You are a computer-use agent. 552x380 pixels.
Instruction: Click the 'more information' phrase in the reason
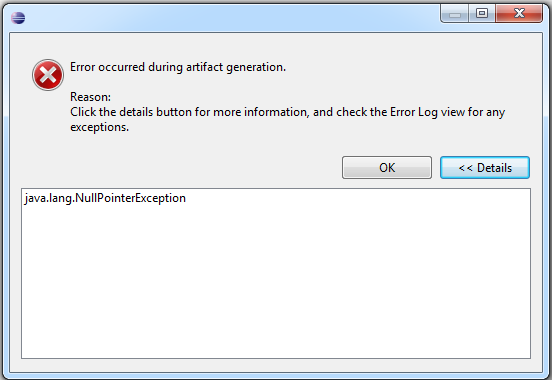tap(261, 112)
